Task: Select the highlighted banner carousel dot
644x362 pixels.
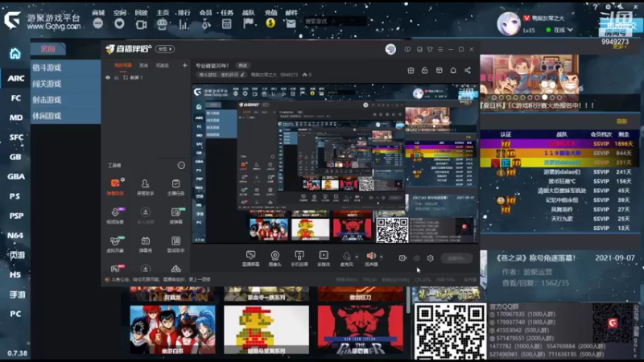Action: 545,97
